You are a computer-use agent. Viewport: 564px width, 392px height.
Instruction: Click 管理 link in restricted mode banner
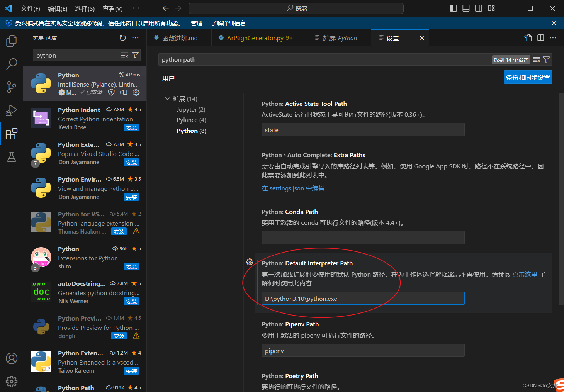pos(197,24)
